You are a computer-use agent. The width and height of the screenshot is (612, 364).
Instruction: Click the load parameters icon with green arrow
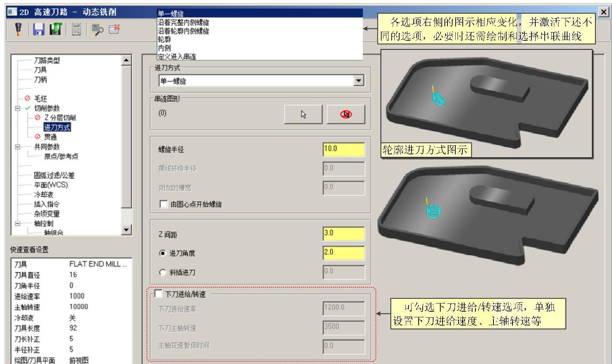pos(56,29)
